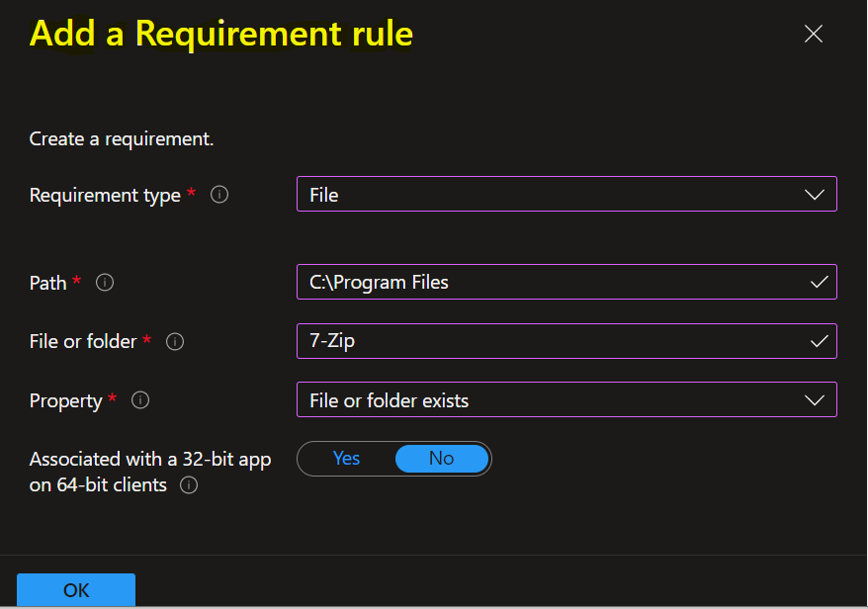868x609 pixels.
Task: Click the 'File or folder' field label
Action: (x=83, y=342)
